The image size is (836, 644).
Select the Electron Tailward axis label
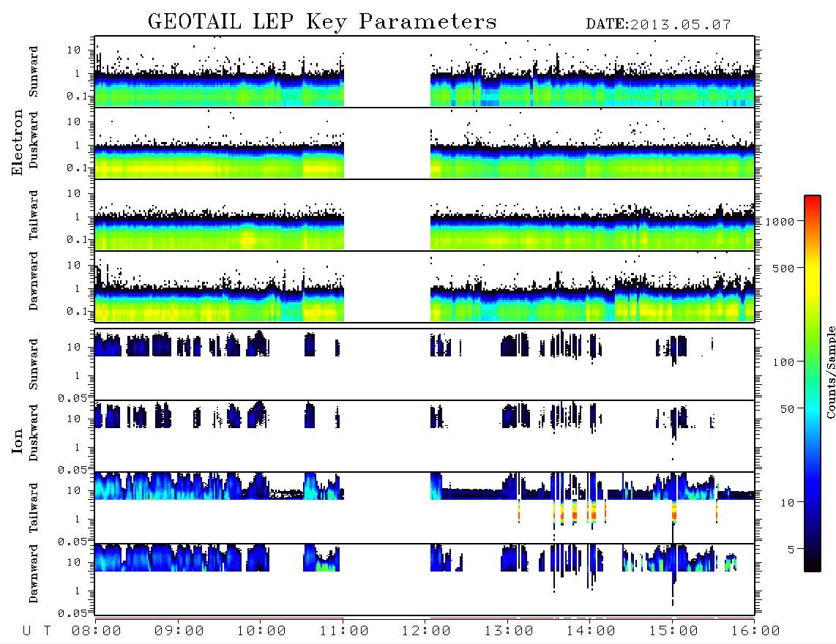34,215
